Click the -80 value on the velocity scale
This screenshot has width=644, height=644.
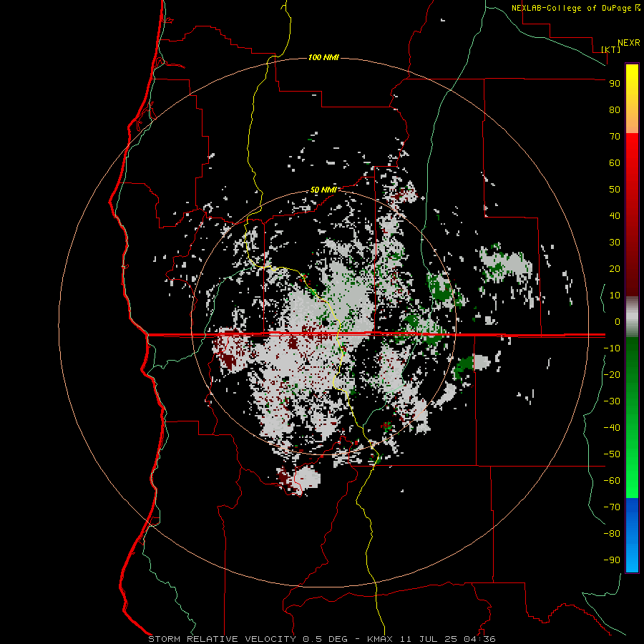(x=612, y=534)
